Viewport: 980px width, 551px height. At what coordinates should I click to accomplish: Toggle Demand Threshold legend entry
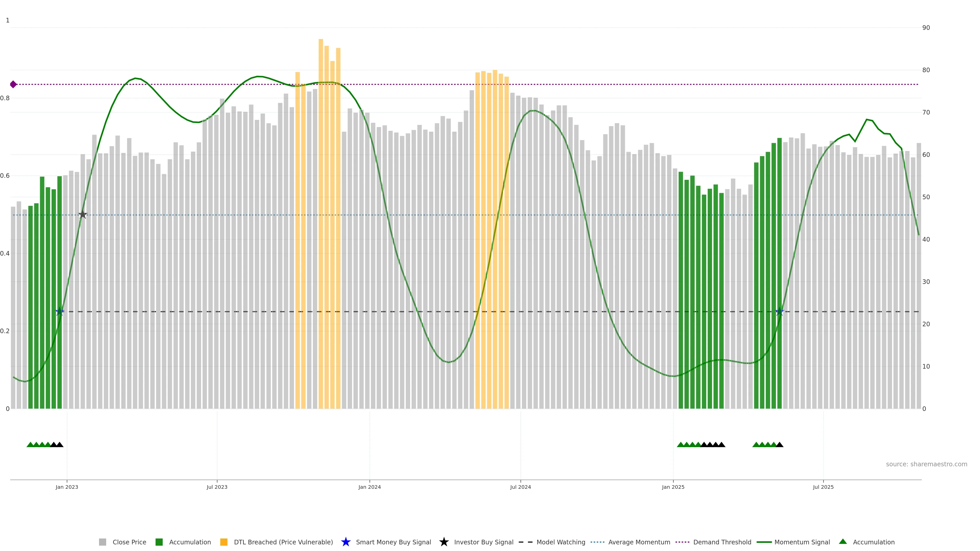tap(722, 542)
